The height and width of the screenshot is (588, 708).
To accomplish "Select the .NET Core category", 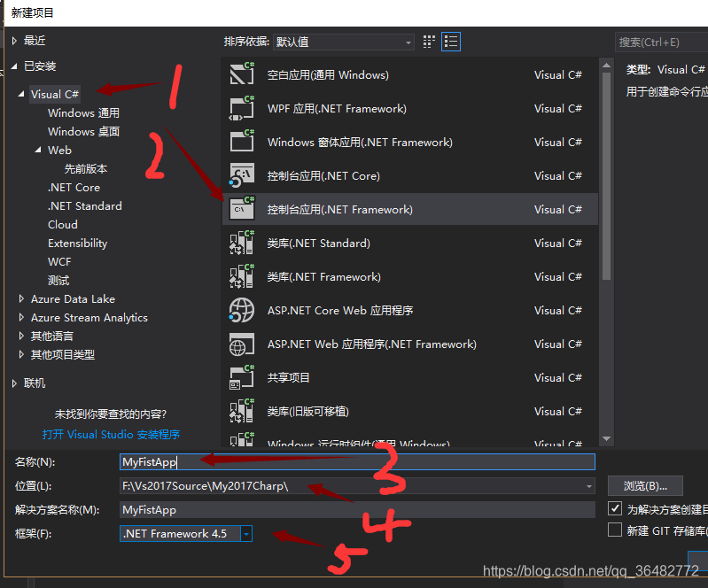I will click(74, 187).
